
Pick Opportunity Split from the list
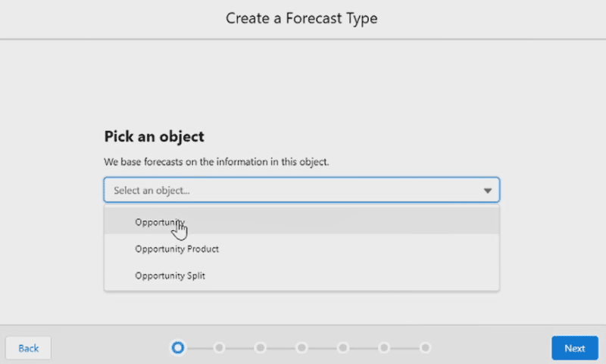pyautogui.click(x=301, y=275)
